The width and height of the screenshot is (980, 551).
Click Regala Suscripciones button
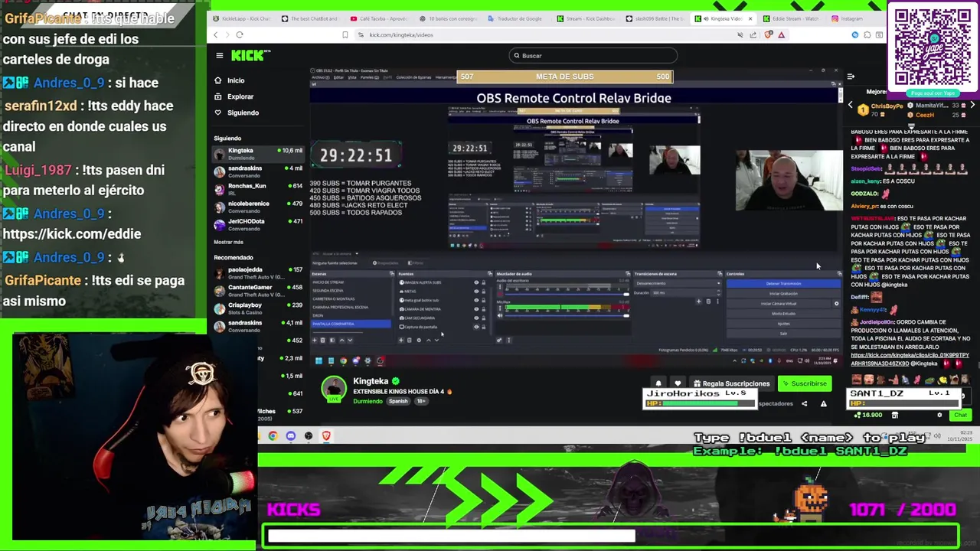(x=731, y=383)
